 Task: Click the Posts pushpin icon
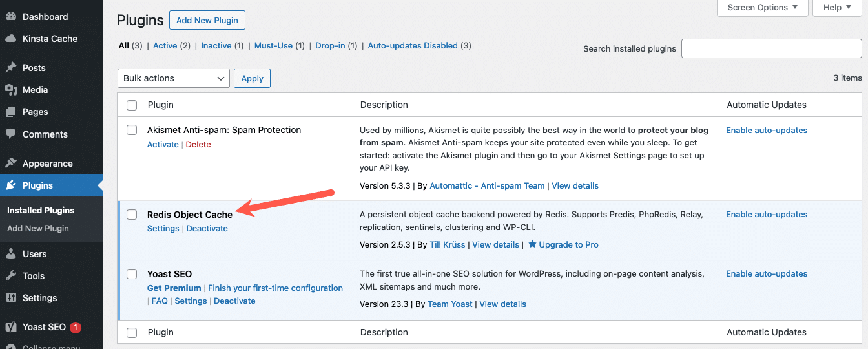coord(11,68)
